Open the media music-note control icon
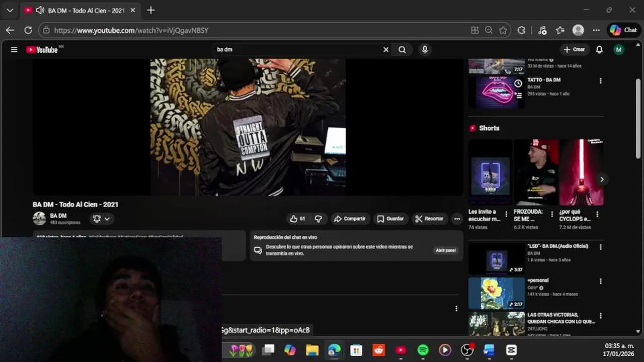Screen dimensions: 644x362 click(x=542, y=30)
